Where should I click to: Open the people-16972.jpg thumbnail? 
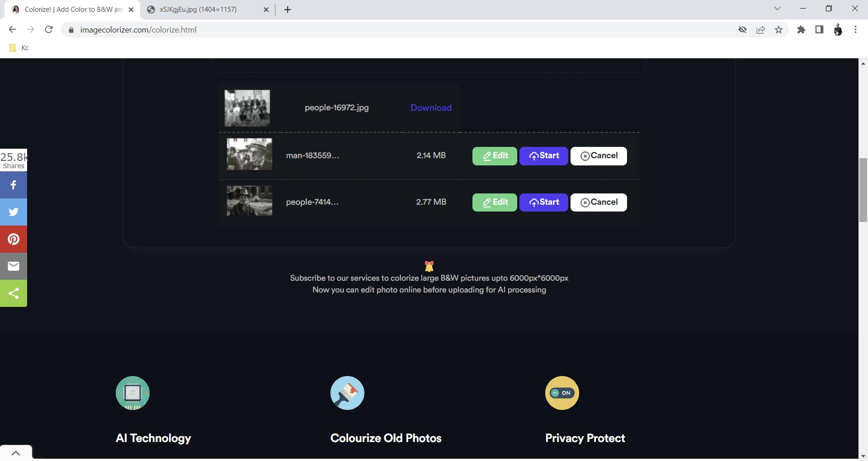pyautogui.click(x=247, y=108)
